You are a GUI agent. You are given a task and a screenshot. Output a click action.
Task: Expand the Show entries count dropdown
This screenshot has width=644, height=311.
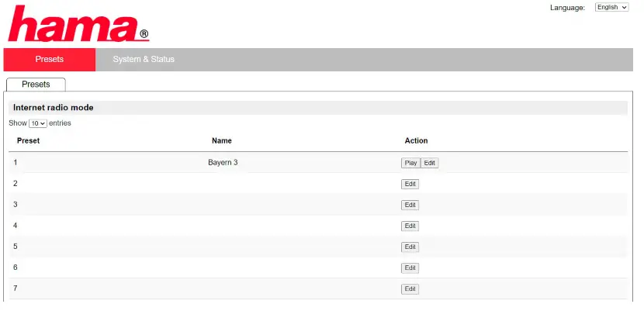38,123
